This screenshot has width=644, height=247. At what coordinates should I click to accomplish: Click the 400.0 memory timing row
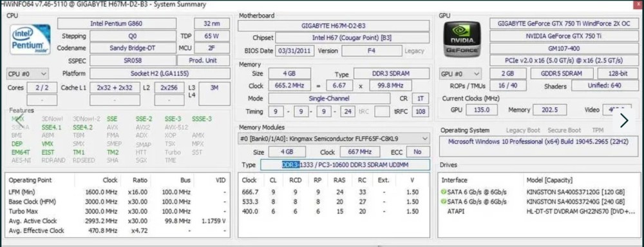coord(334,212)
